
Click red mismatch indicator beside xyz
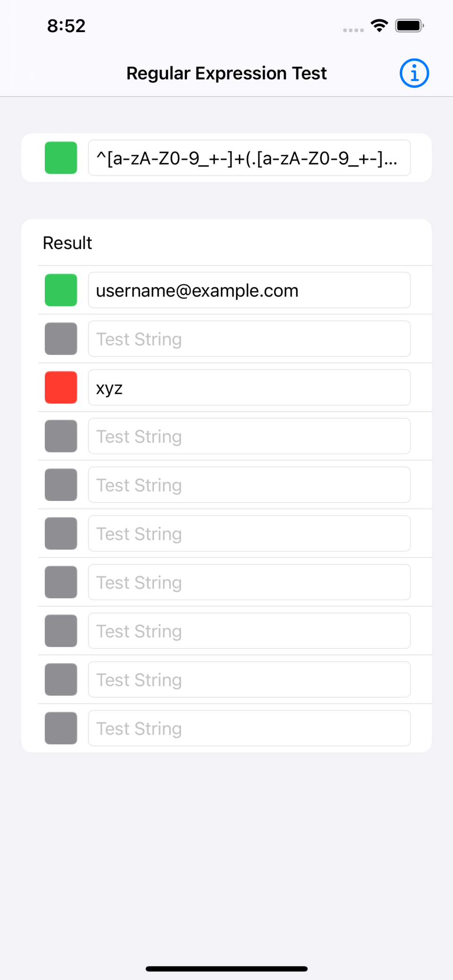[61, 387]
